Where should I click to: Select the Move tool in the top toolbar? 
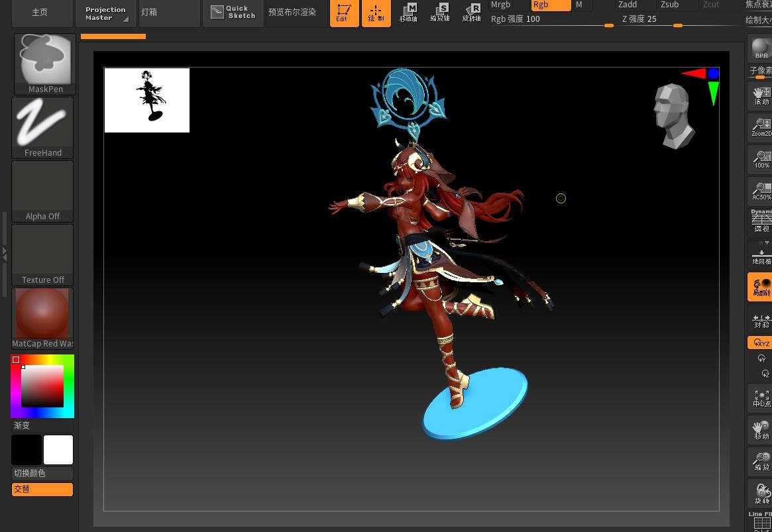(x=409, y=11)
